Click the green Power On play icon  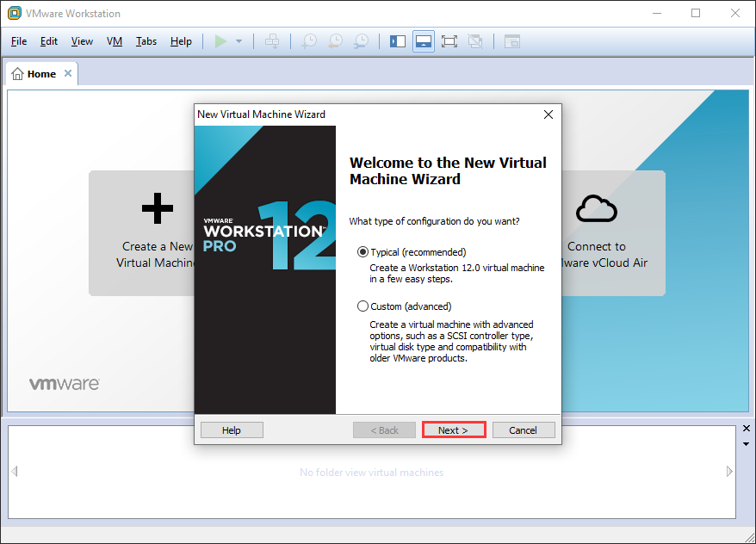(x=220, y=41)
